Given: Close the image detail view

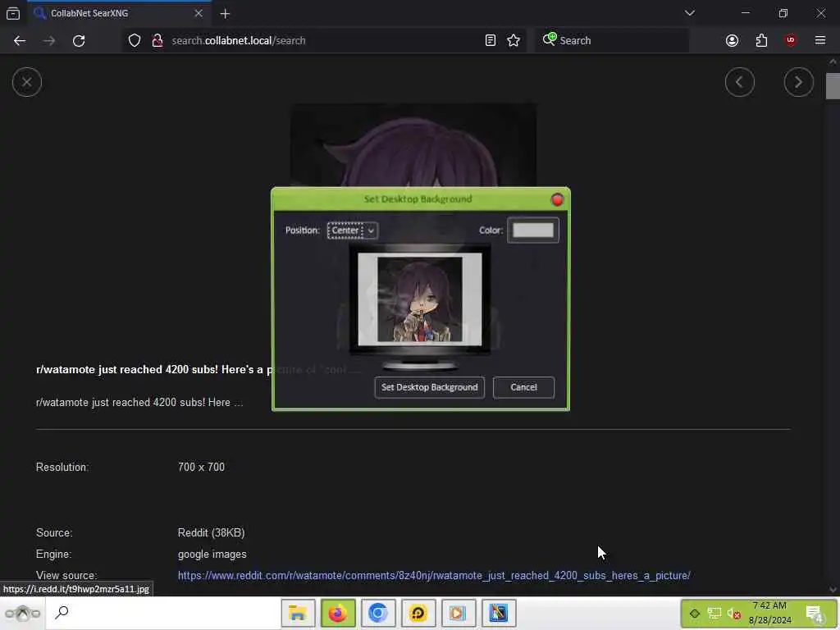Looking at the screenshot, I should [27, 83].
